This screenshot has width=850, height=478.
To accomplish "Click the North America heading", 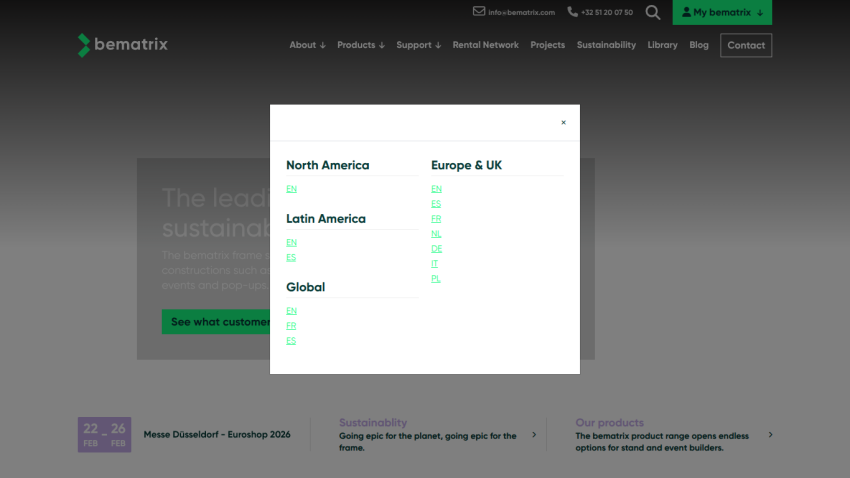I will pos(327,165).
